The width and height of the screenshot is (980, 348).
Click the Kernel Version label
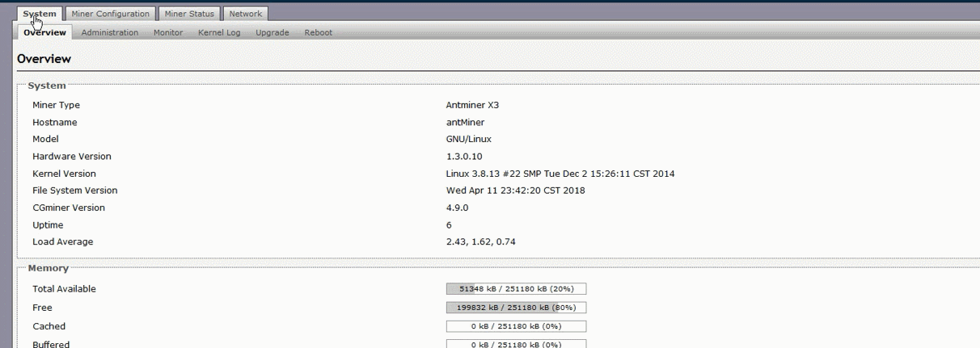point(64,174)
